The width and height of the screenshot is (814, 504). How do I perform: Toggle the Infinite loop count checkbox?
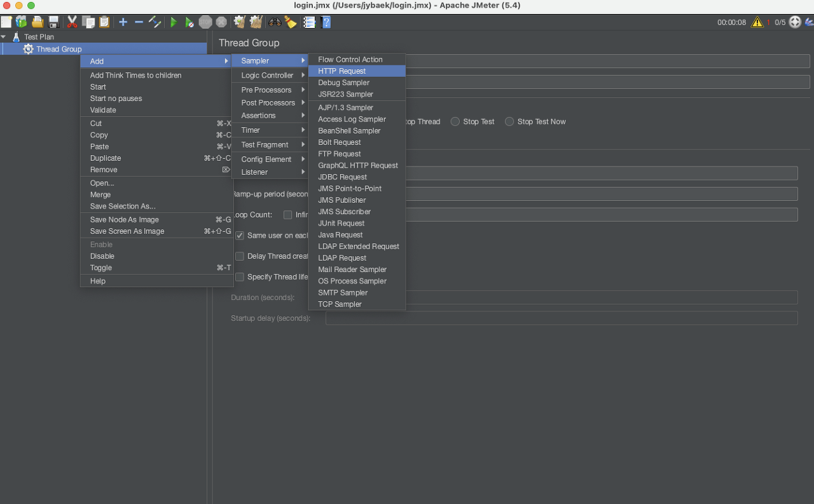pos(288,215)
